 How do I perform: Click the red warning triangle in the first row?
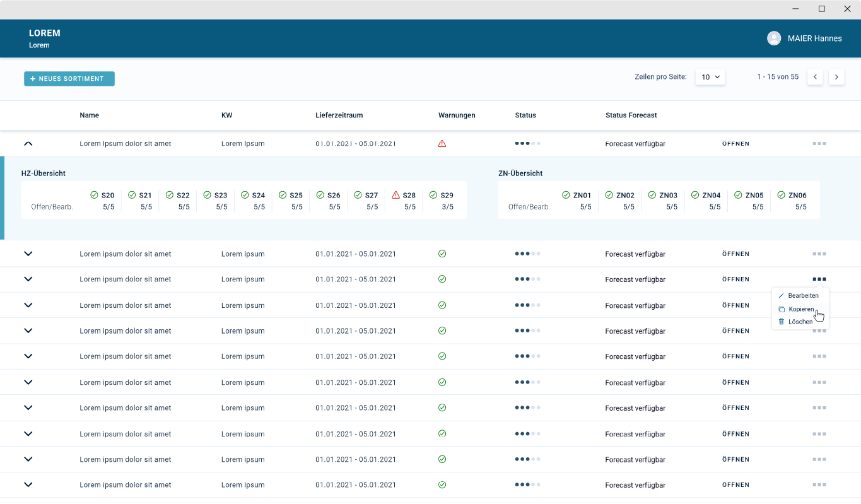[442, 143]
